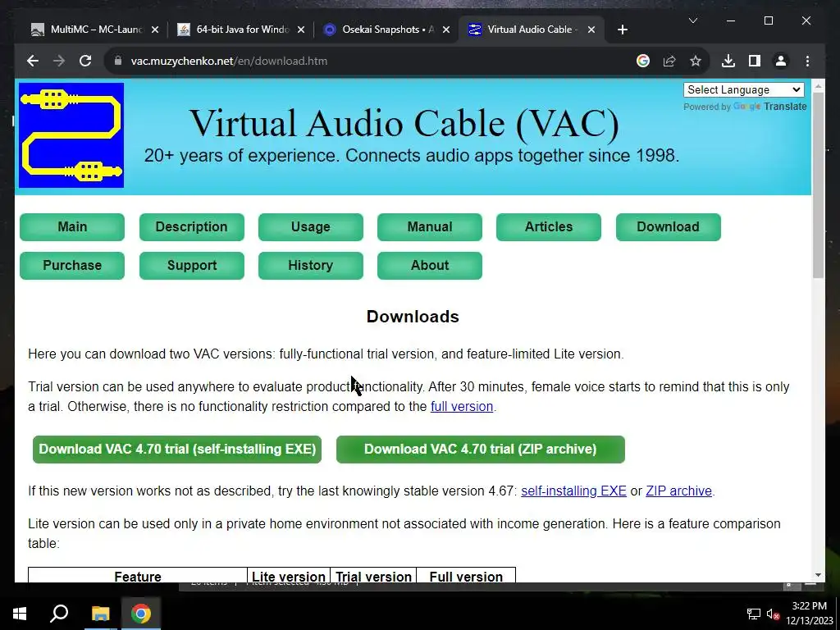The image size is (840, 630).
Task: Click the address bar URL
Action: (229, 61)
